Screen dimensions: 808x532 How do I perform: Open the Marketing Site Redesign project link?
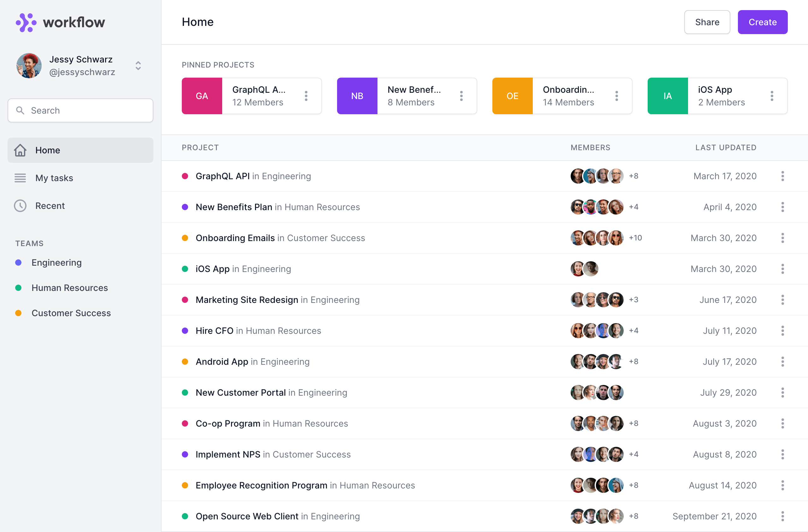[247, 300]
